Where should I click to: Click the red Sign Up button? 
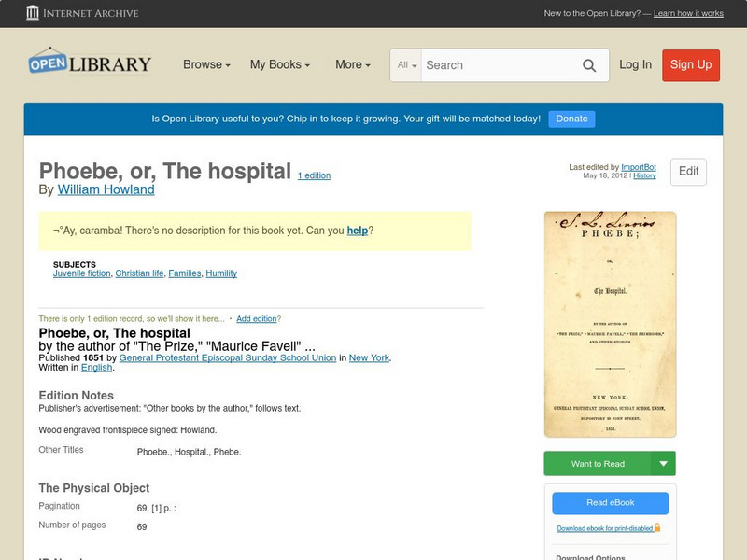pos(690,65)
